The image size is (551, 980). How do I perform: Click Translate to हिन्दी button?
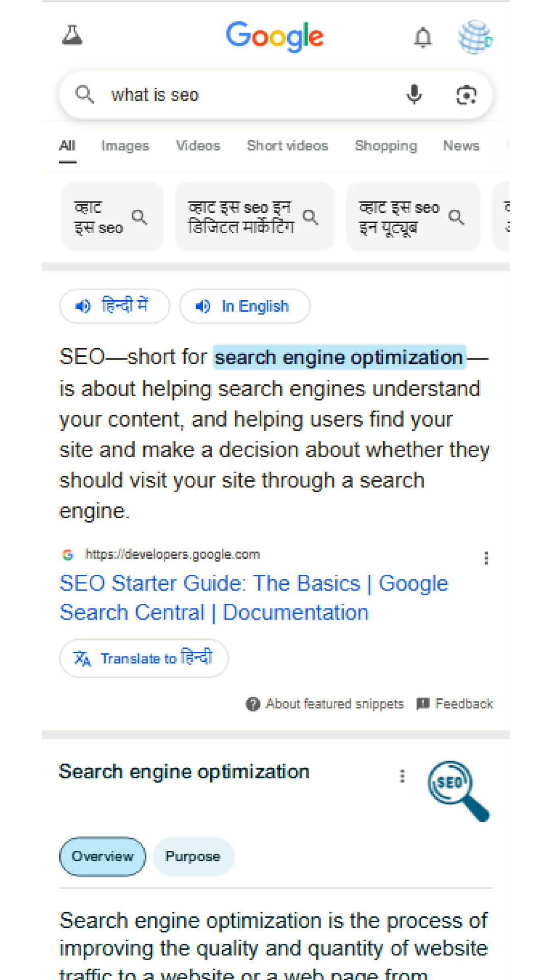tap(144, 658)
